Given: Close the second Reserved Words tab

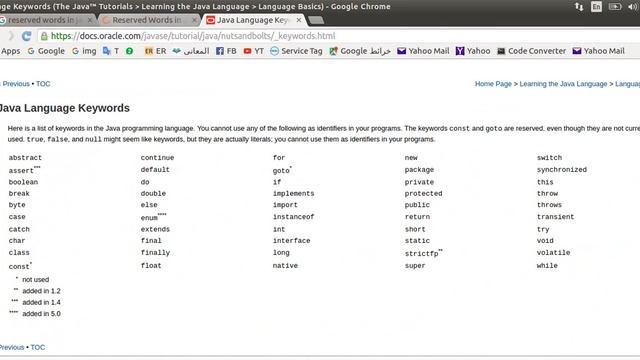Looking at the screenshot, I should tap(194, 20).
